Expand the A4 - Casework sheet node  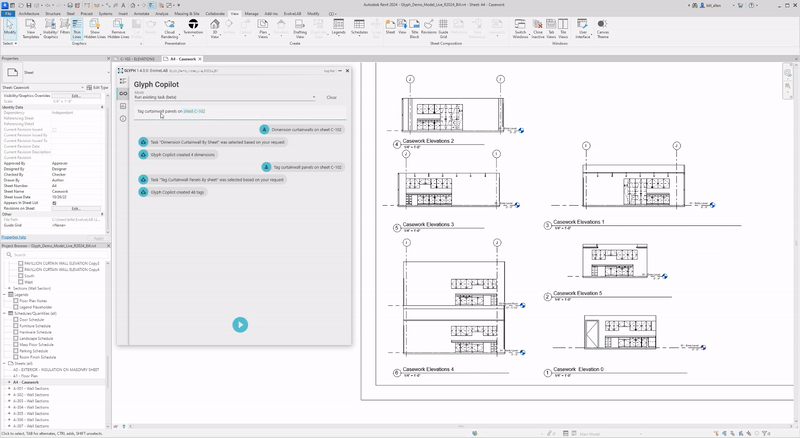(x=9, y=382)
